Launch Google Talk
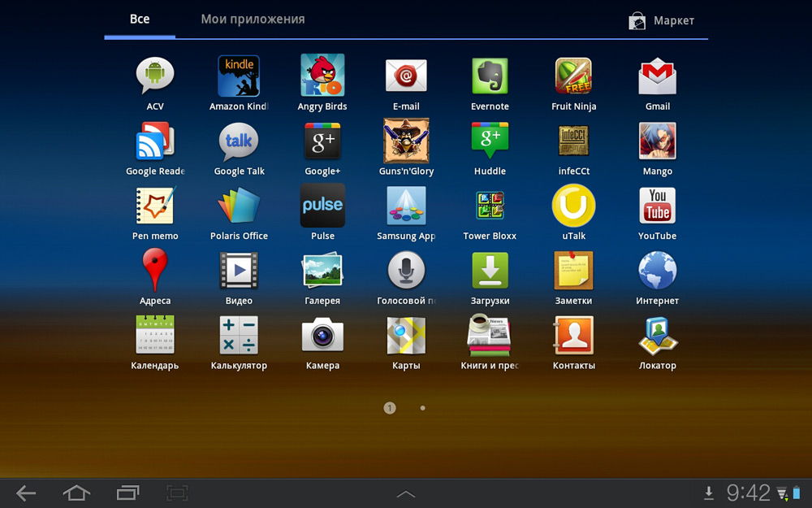 (x=239, y=141)
